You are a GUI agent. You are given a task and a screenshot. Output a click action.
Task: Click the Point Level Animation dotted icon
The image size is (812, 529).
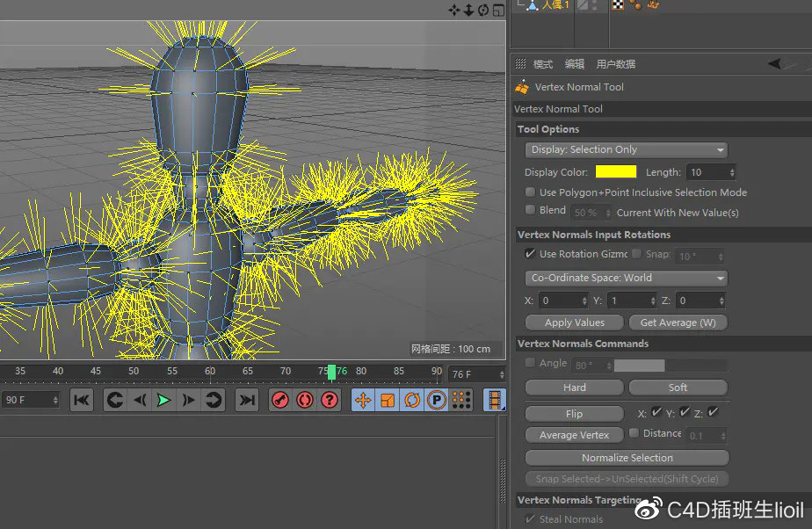pyautogui.click(x=460, y=401)
